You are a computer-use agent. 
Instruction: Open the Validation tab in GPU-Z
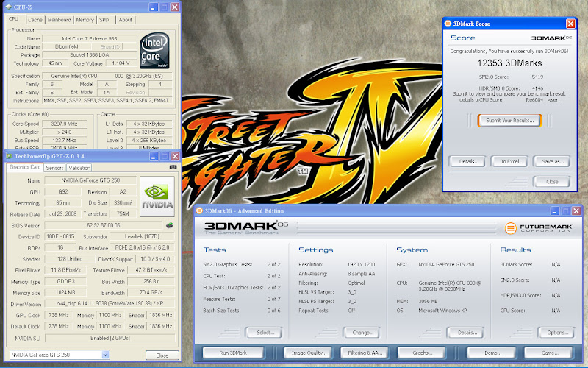(x=79, y=168)
